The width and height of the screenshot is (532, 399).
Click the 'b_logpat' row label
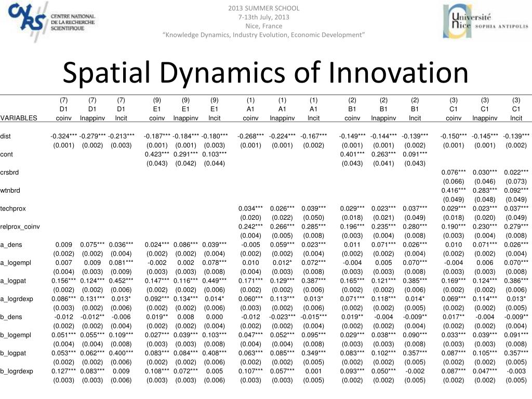coord(13,353)
